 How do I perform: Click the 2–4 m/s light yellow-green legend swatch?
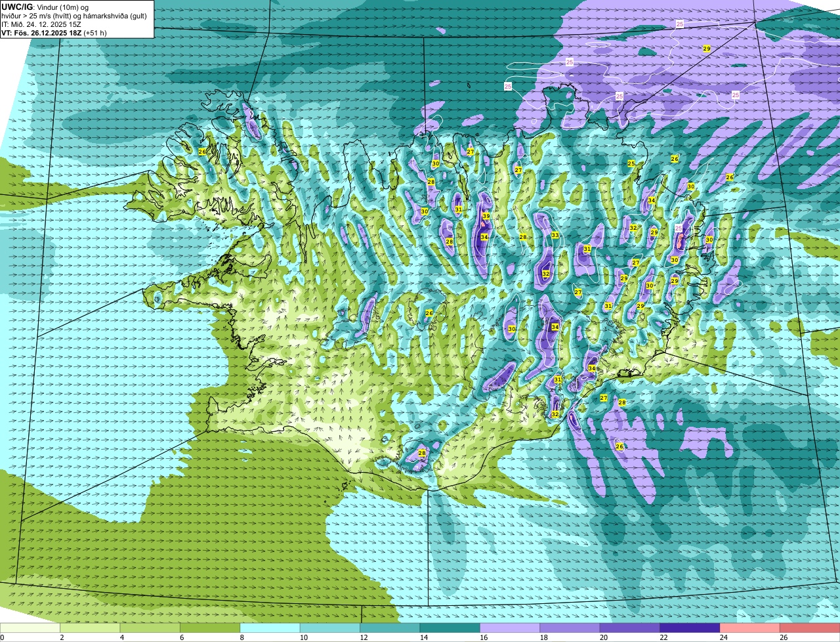(x=90, y=628)
